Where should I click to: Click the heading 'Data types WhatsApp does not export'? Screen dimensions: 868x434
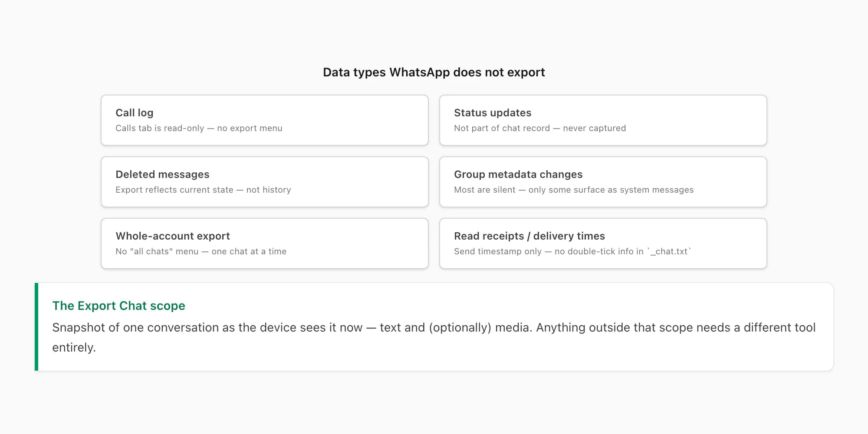point(434,72)
